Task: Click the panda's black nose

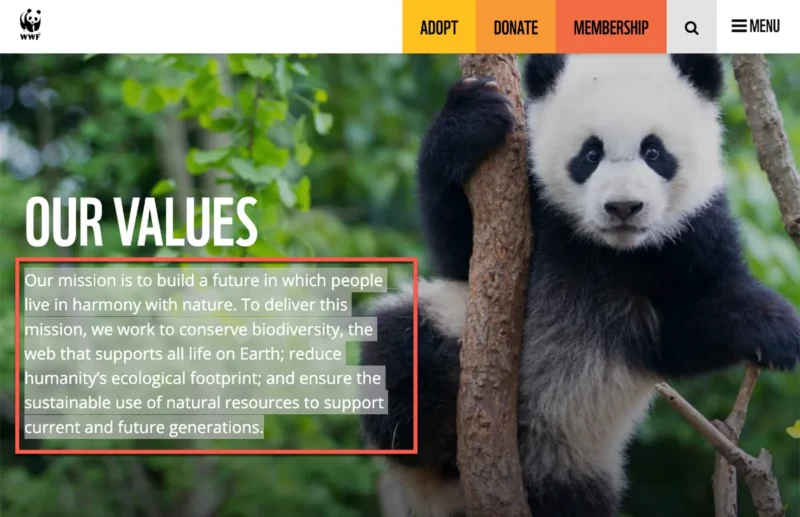Action: click(x=623, y=208)
